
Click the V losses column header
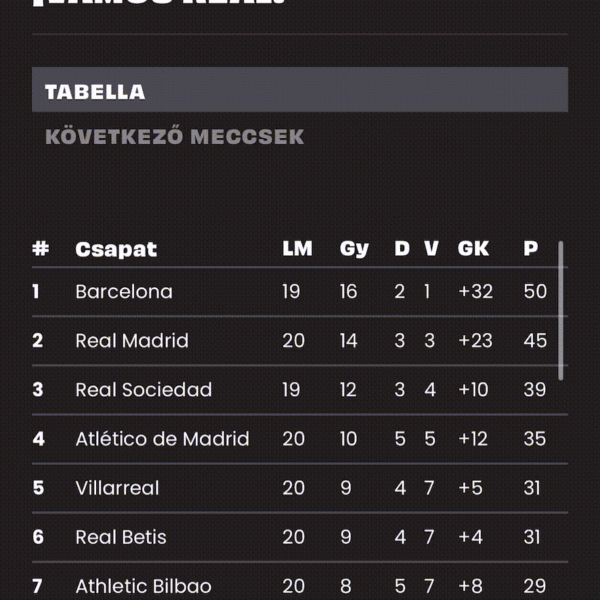(x=431, y=249)
